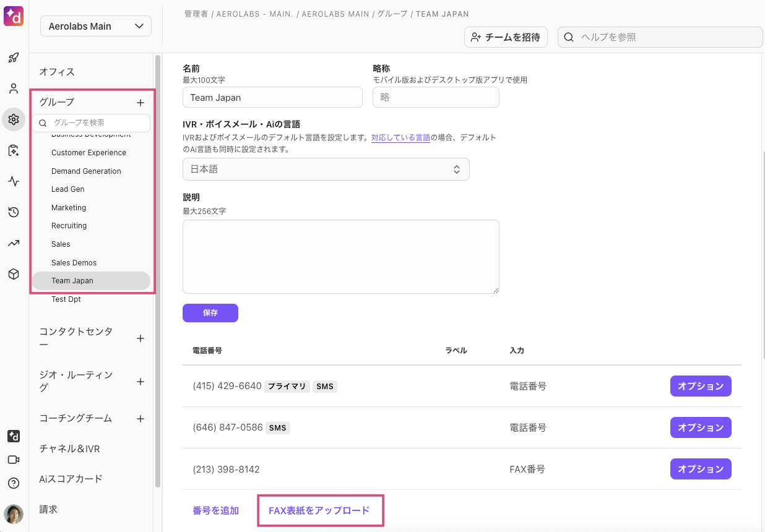Select the settings gear icon in sidebar
Screen dimensions: 765x532
click(x=14, y=119)
